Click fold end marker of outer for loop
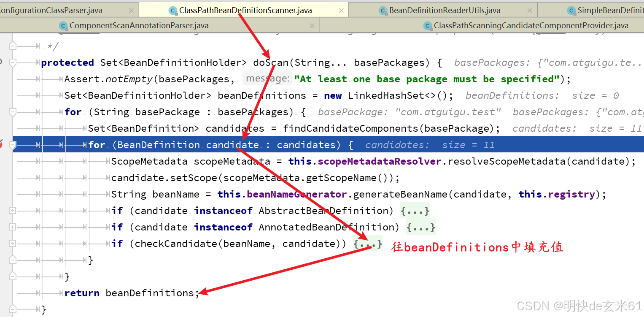Viewport: 644px width, 317px height. tap(13, 276)
